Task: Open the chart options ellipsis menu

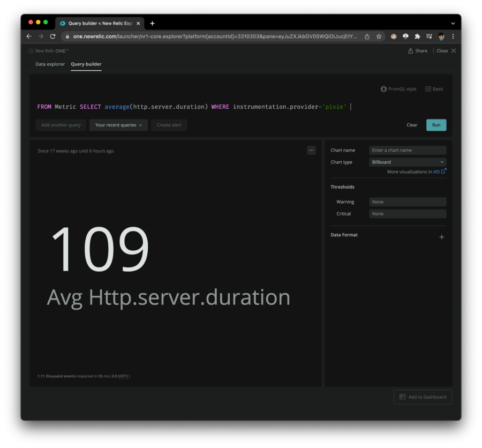Action: (x=311, y=151)
